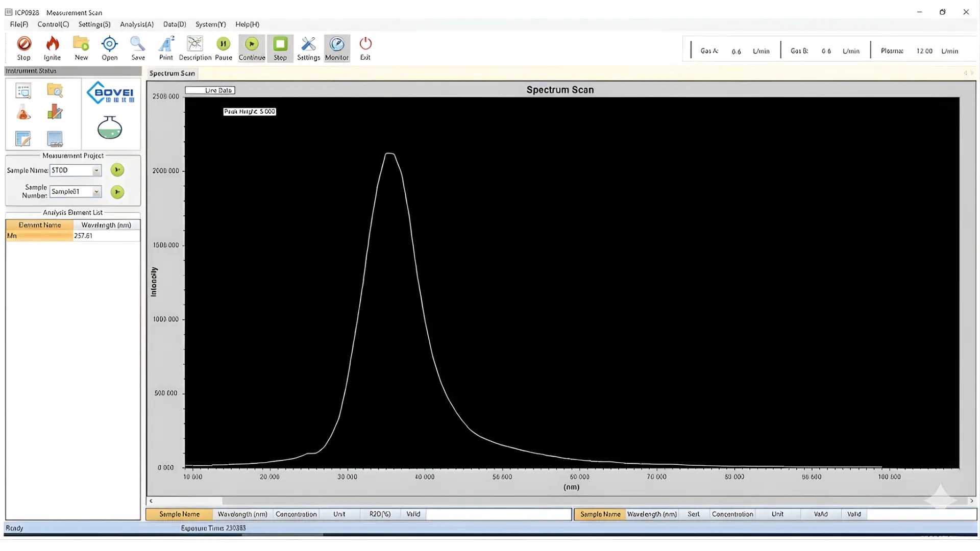The image size is (980, 551).
Task: Click the notepad edit icon in Instrument Status
Action: pos(23,138)
